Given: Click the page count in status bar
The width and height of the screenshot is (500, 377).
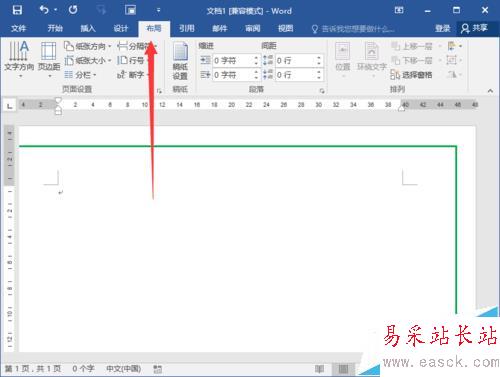Looking at the screenshot, I should tap(33, 369).
